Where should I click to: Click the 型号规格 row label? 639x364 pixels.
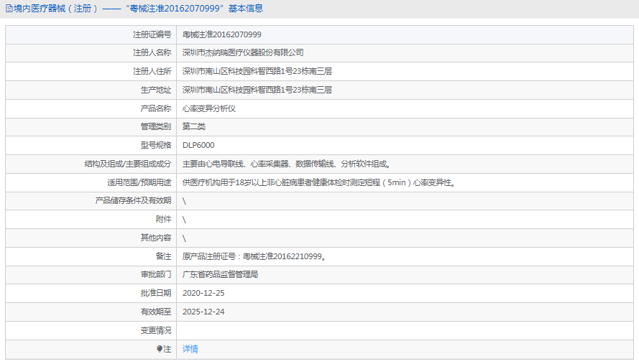pyautogui.click(x=156, y=145)
